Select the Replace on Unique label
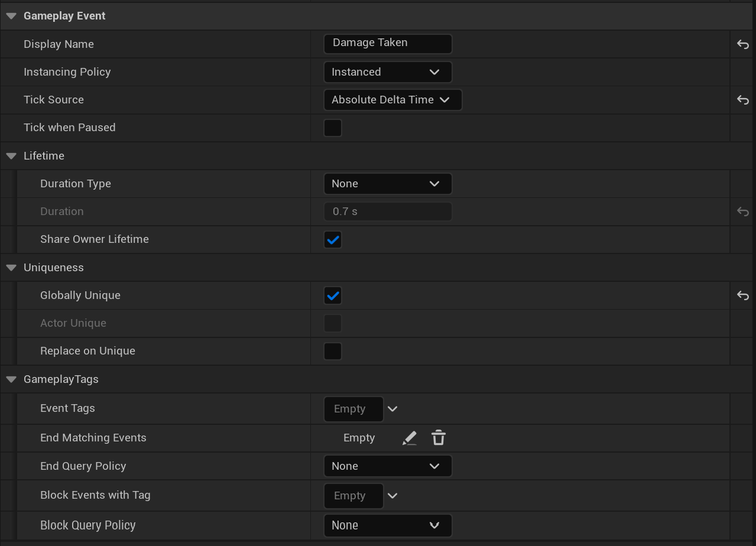 (x=87, y=351)
